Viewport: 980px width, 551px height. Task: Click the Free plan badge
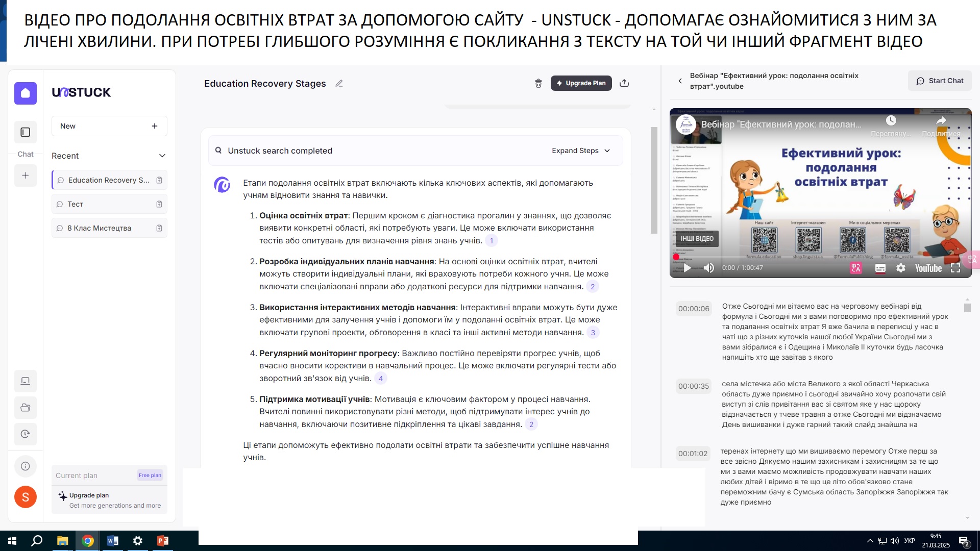pyautogui.click(x=150, y=475)
